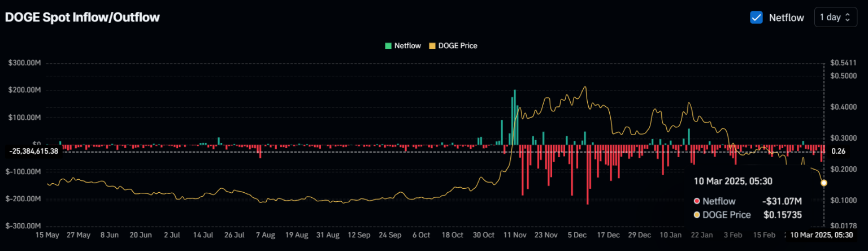This screenshot has width=868, height=251.
Task: Click the 17 Dec date label
Action: click(609, 235)
